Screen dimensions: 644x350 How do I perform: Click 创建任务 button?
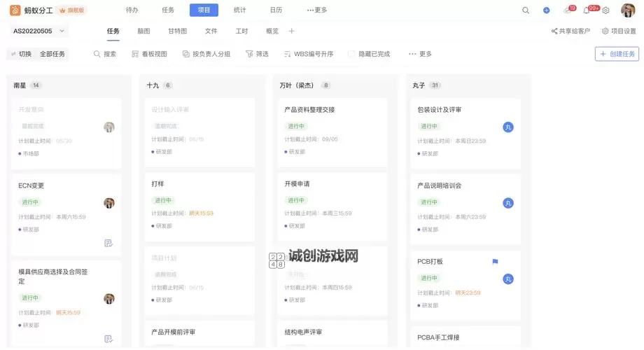(617, 54)
